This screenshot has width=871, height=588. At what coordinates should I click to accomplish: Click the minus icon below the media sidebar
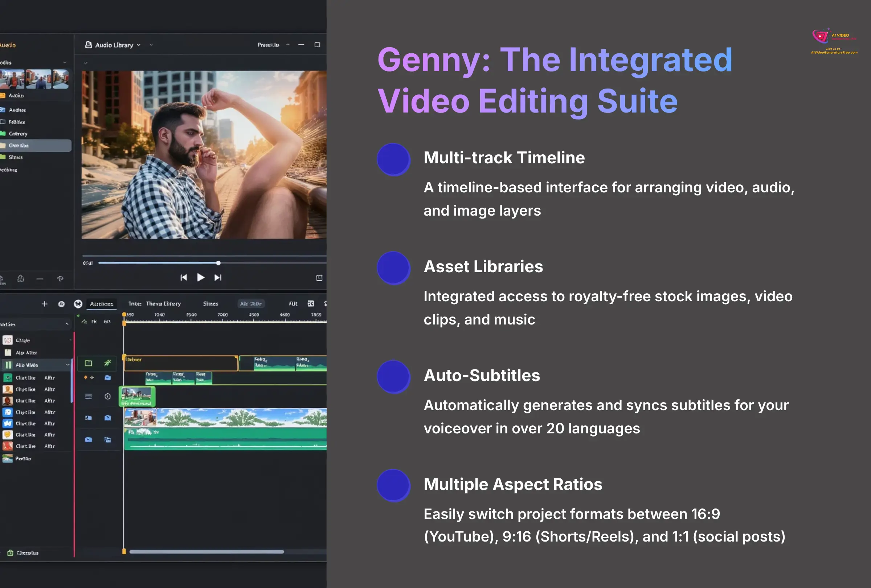click(40, 279)
